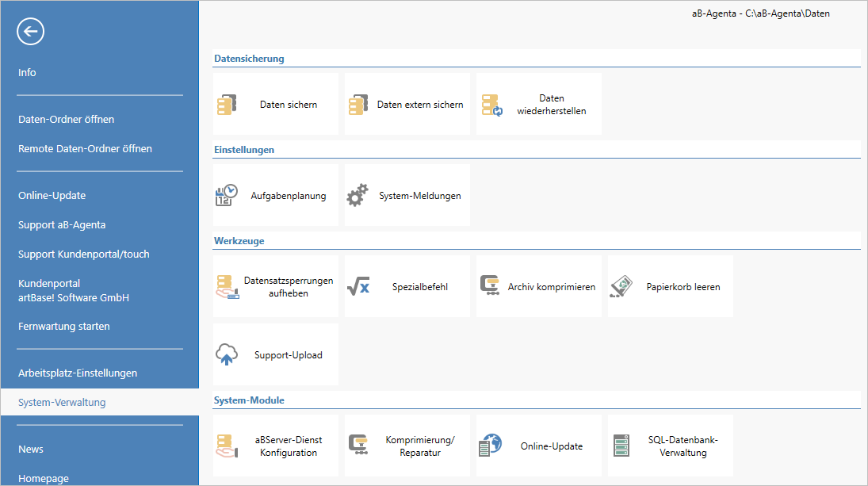Select the Spezialbefehl square-root icon
The width and height of the screenshot is (868, 486).
click(358, 287)
